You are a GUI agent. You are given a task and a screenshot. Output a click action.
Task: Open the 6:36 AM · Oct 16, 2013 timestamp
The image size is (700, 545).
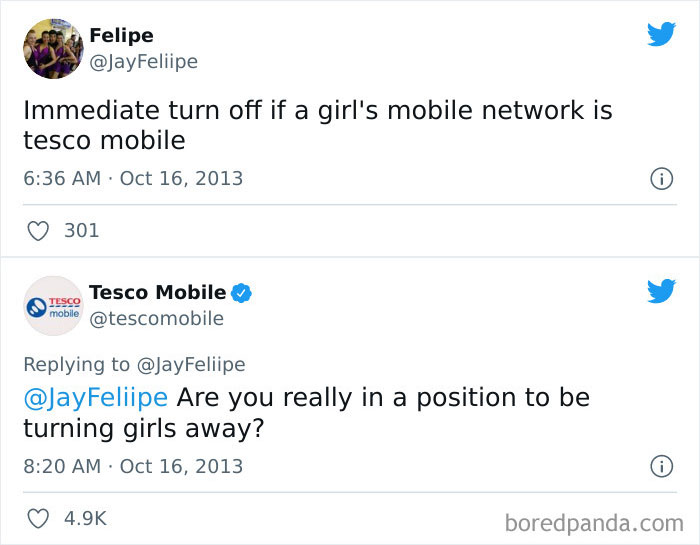133,179
